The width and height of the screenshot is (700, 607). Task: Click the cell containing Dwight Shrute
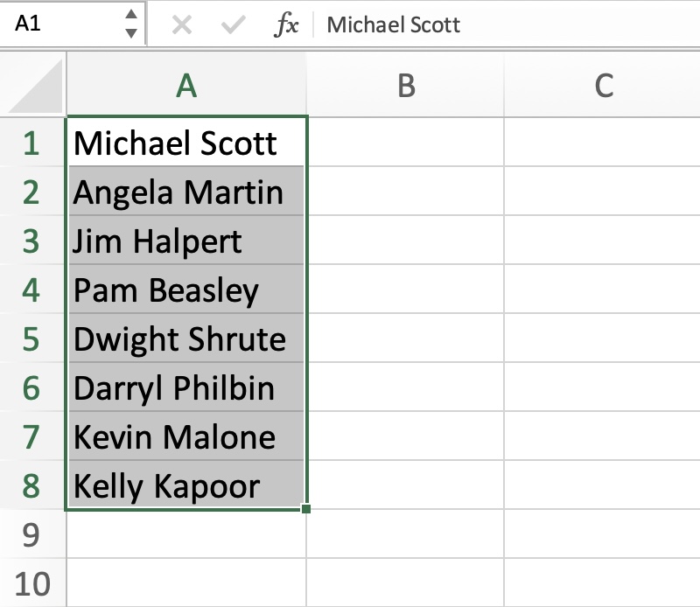(186, 338)
